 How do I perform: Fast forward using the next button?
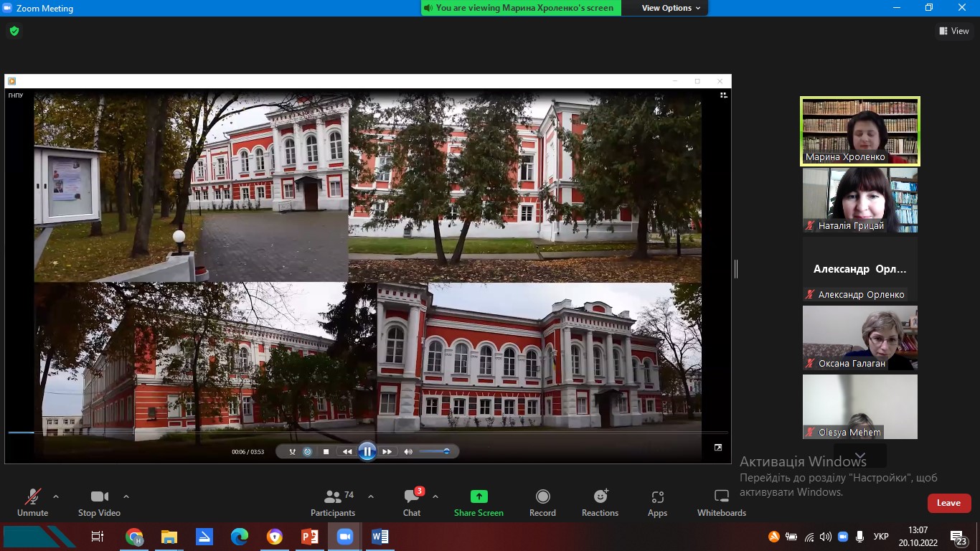click(x=387, y=452)
